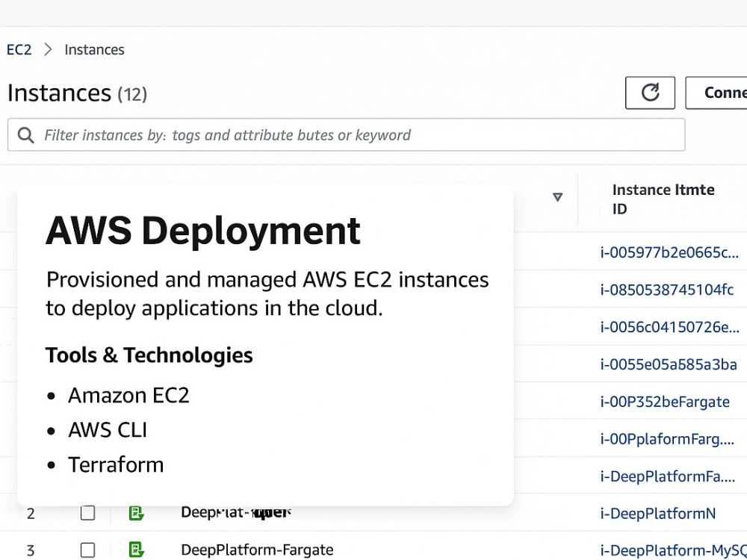The width and height of the screenshot is (747, 560).
Task: Open instance i-0055e05a585a3ba link
Action: coord(669,364)
